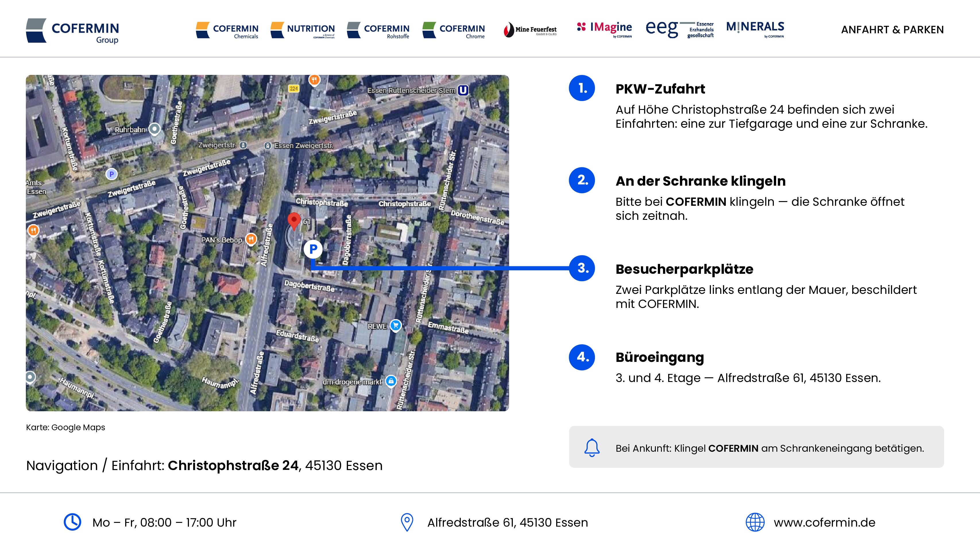Open the www.cofermin.de link

click(x=824, y=523)
